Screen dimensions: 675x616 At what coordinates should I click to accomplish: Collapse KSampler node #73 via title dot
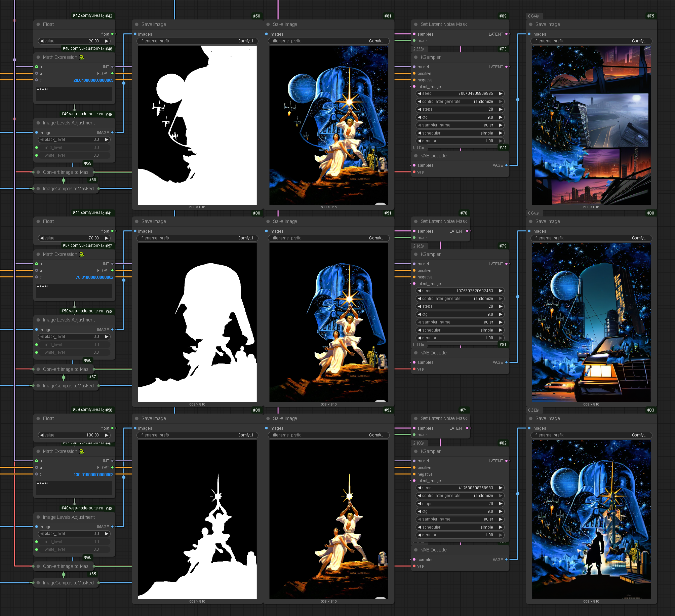click(416, 57)
